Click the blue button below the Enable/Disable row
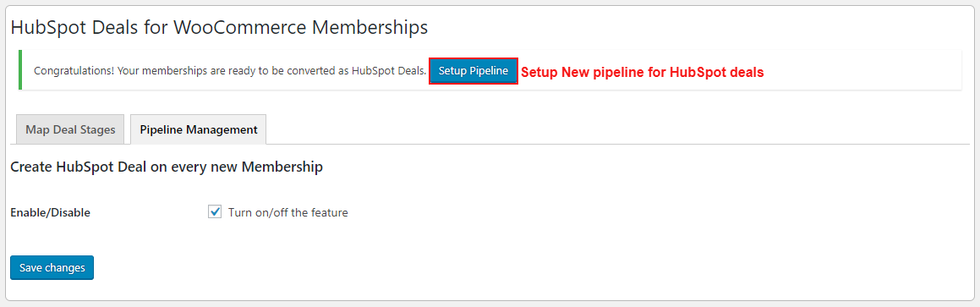 (x=52, y=267)
